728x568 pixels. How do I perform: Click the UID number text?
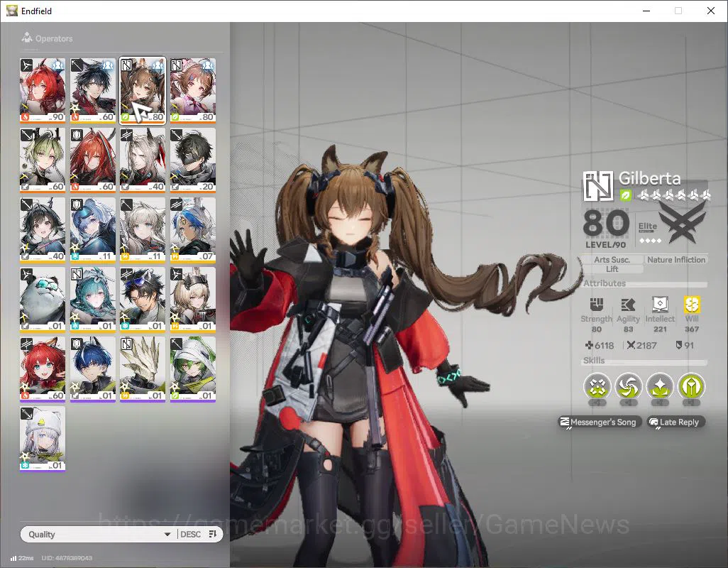[x=67, y=558]
